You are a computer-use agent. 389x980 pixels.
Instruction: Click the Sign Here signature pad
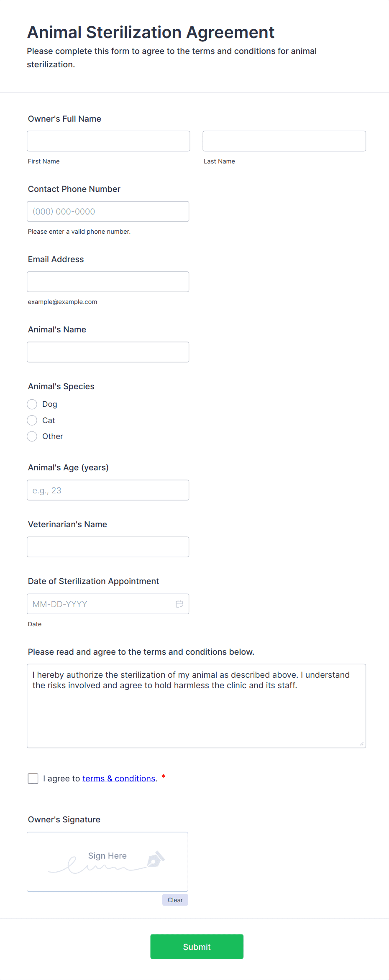coord(107,861)
